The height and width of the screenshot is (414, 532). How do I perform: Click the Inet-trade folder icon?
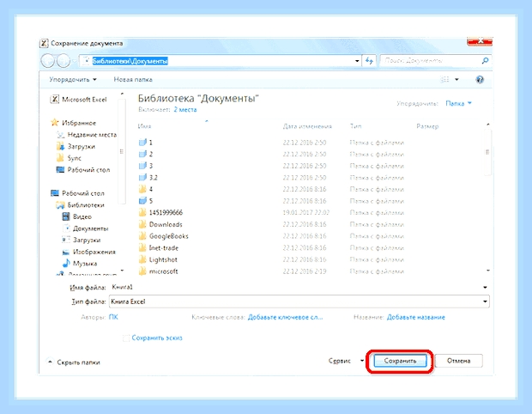142,248
